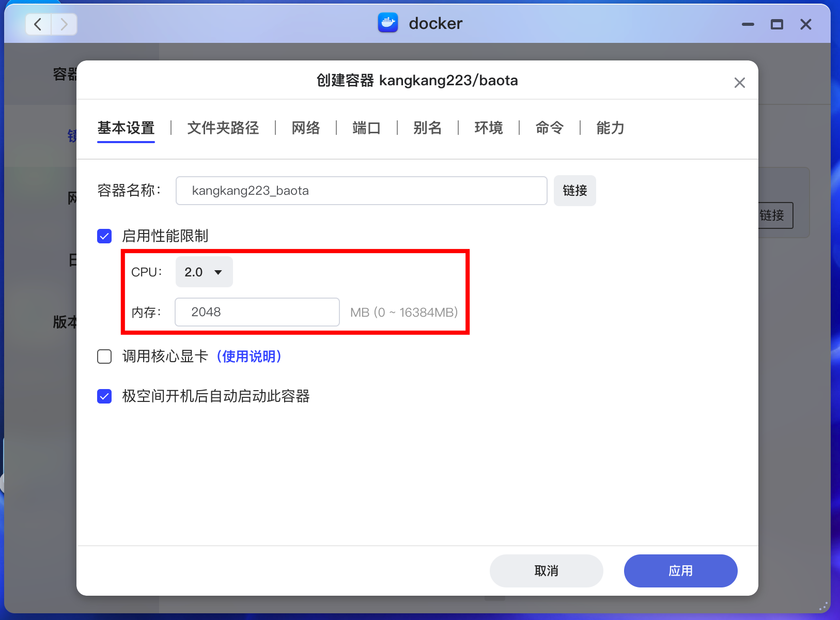Click the forward navigation arrow

(x=64, y=24)
